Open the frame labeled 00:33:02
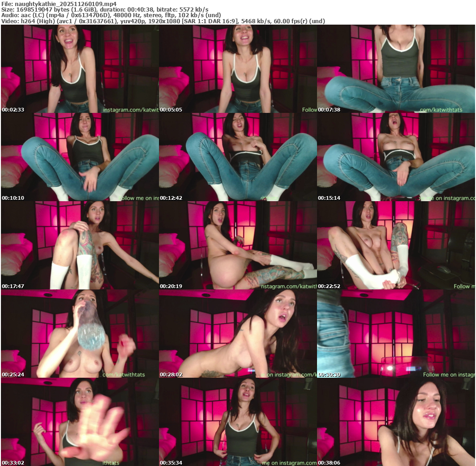The width and height of the screenshot is (476, 466). [x=80, y=422]
